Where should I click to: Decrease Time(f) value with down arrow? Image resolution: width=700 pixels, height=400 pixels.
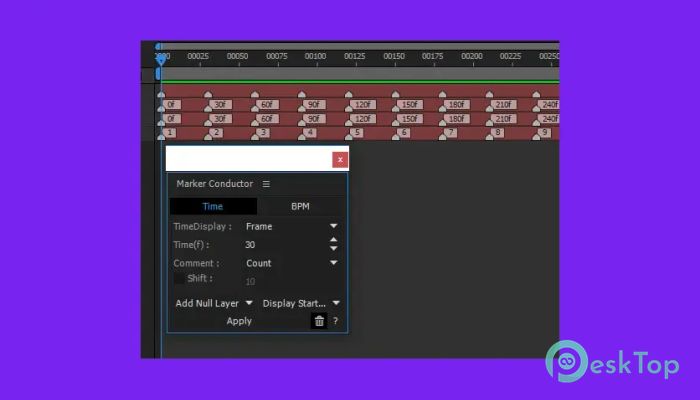pyautogui.click(x=333, y=248)
